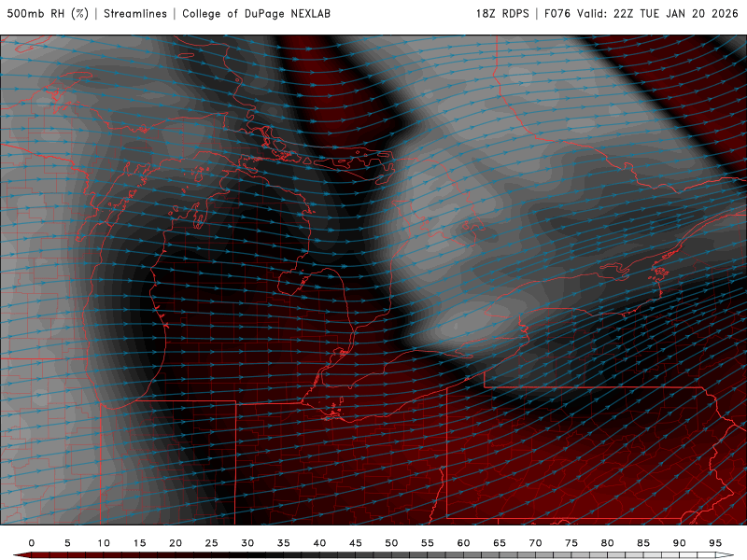Click the "80" value on the color scale

607,543
